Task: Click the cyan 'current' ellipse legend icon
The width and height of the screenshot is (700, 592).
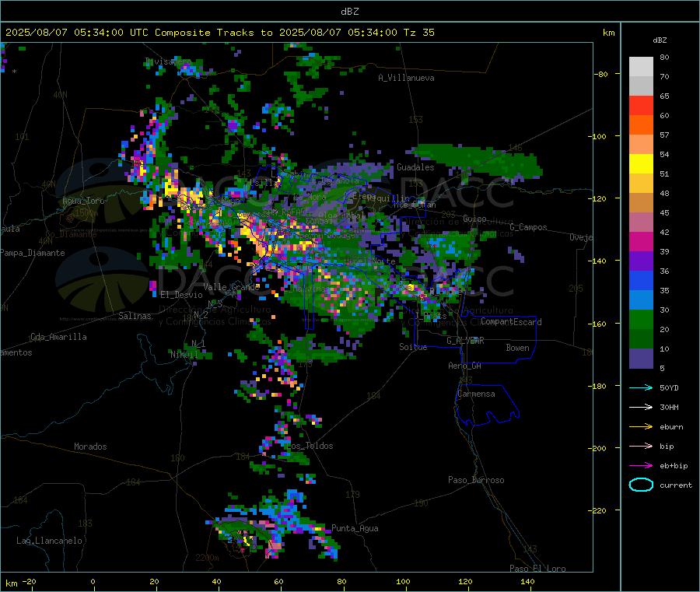Action: [x=641, y=485]
